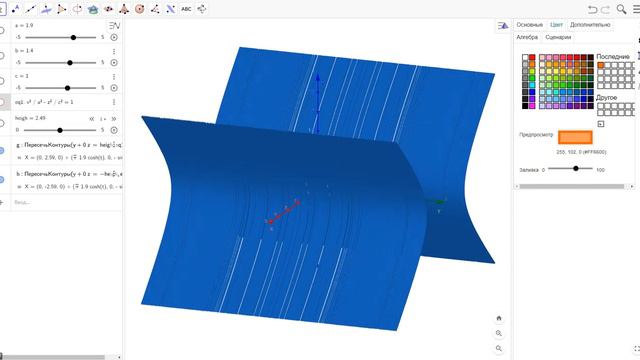640x360 pixels.
Task: Zoom in the 3D view
Action: (499, 333)
